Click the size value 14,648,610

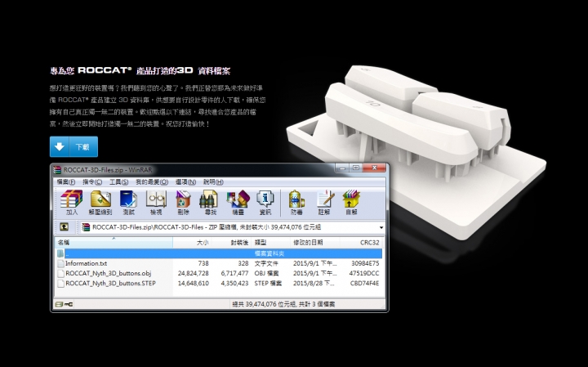tap(193, 284)
